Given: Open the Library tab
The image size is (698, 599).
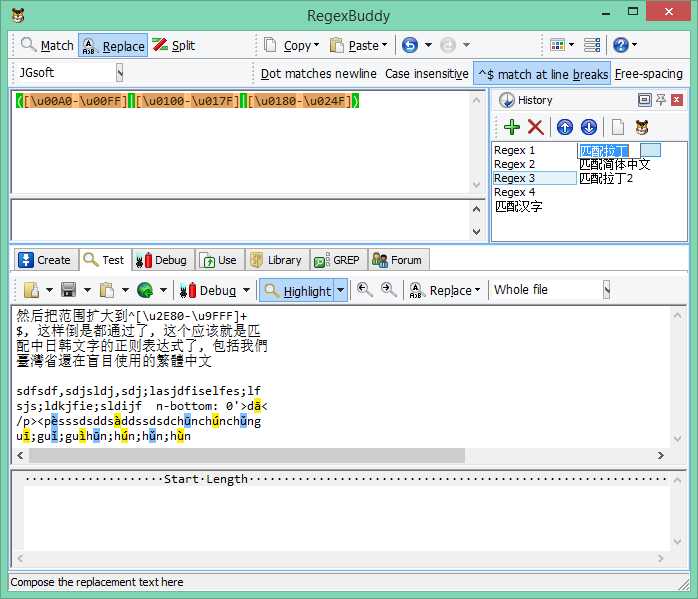Looking at the screenshot, I should pos(277,260).
